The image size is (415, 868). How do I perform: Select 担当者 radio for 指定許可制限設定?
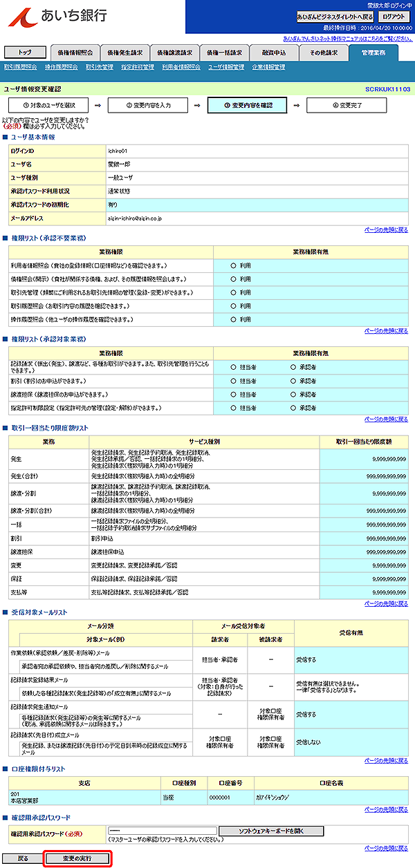[x=233, y=408]
